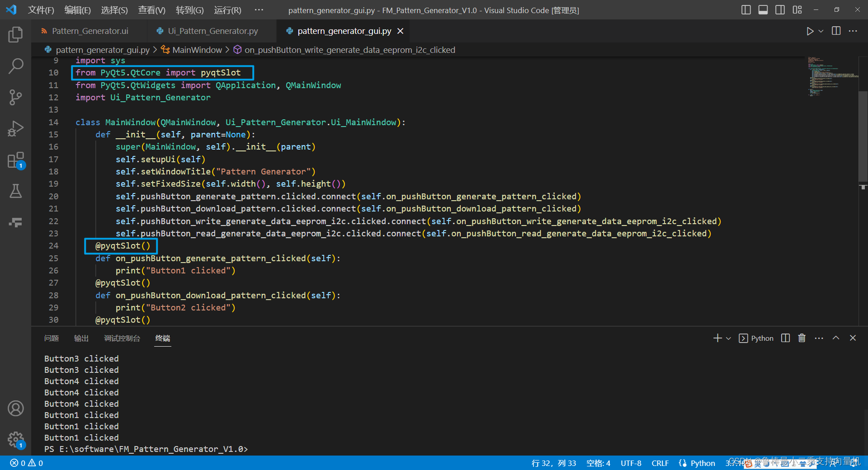The image size is (868, 470).
Task: Switch to Ui_Pattern_Generator.py tab
Action: pyautogui.click(x=212, y=31)
